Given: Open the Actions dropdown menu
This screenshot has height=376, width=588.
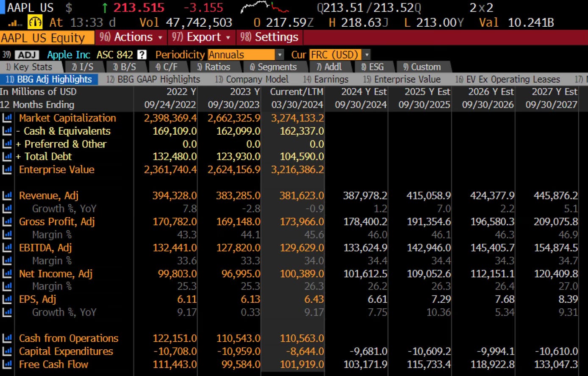Looking at the screenshot, I should [131, 37].
